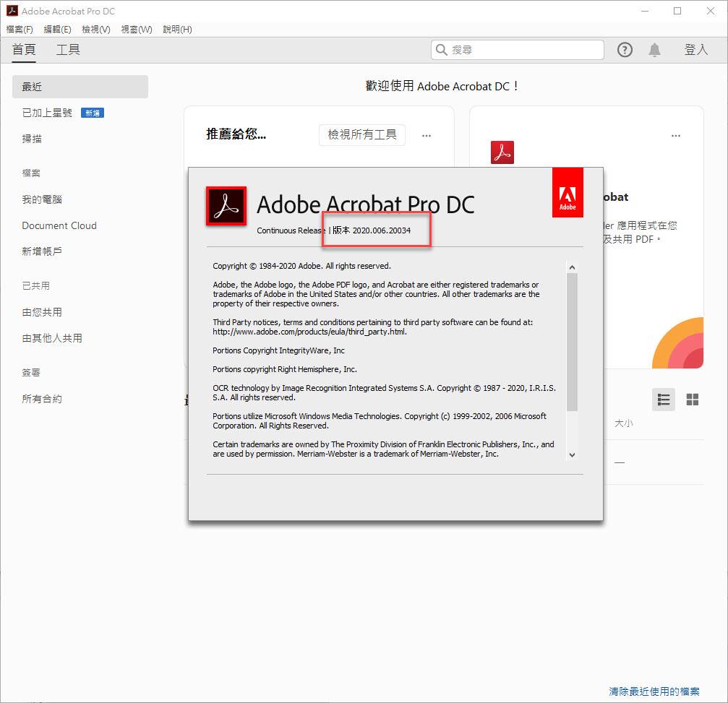Switch to the 首頁 tab

point(24,50)
